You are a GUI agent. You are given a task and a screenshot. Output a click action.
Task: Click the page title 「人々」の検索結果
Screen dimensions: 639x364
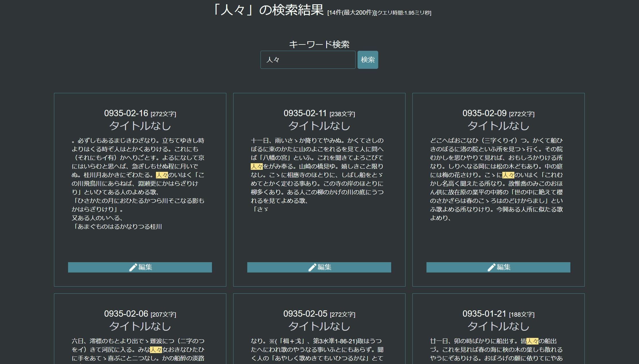(268, 9)
